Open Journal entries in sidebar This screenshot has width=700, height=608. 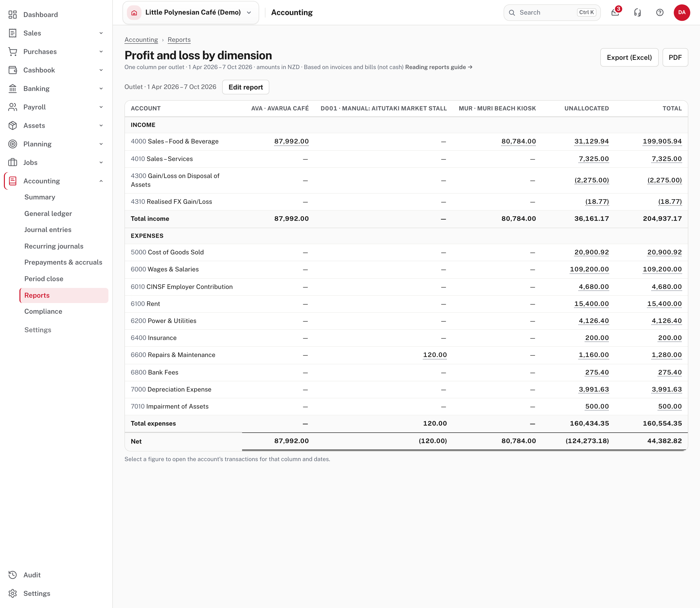48,230
